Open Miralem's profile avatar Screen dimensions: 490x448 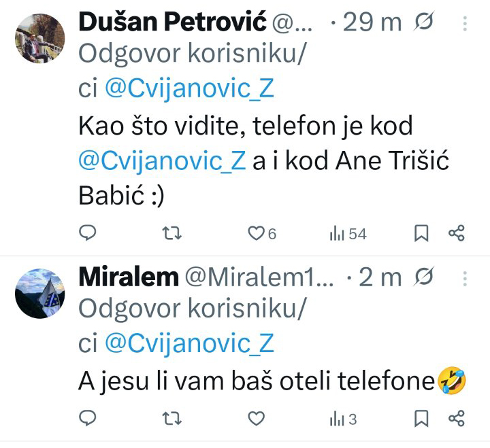40,294
